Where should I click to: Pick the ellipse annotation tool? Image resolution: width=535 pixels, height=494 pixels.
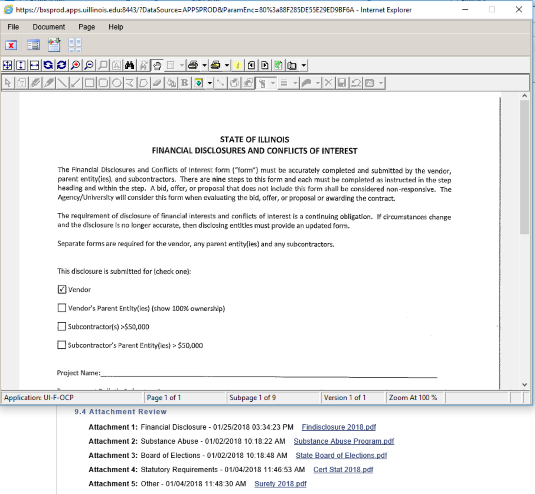[117, 83]
